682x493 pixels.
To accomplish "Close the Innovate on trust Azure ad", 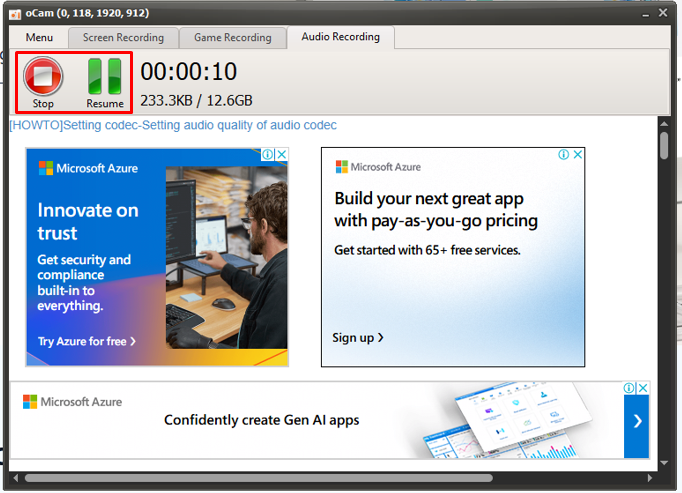I will point(282,154).
